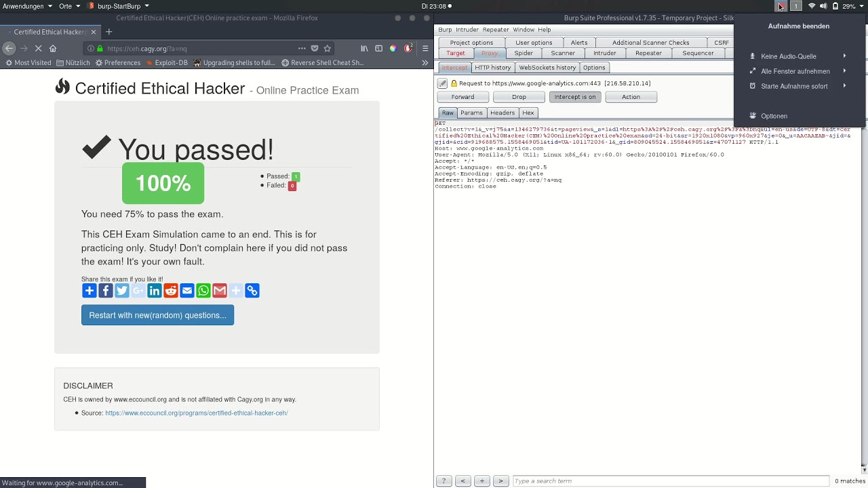
Task: Stop page loading with X button
Action: pyautogui.click(x=38, y=48)
